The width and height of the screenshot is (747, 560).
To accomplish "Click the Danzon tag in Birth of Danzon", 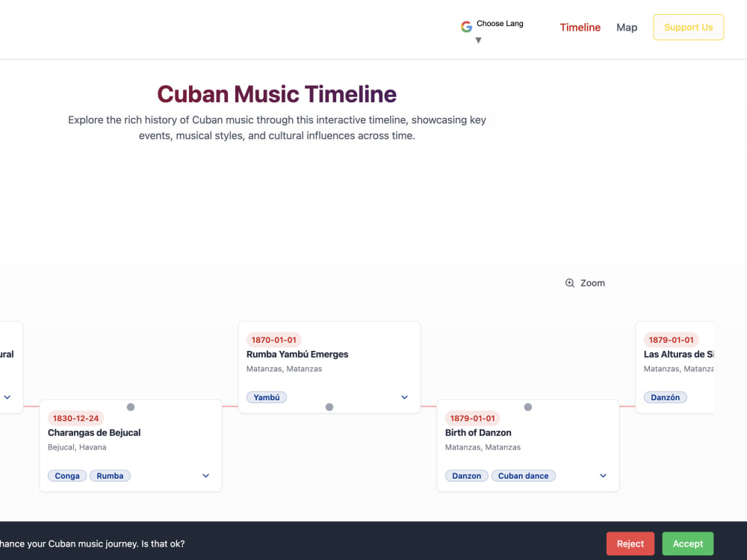I will [x=466, y=476].
